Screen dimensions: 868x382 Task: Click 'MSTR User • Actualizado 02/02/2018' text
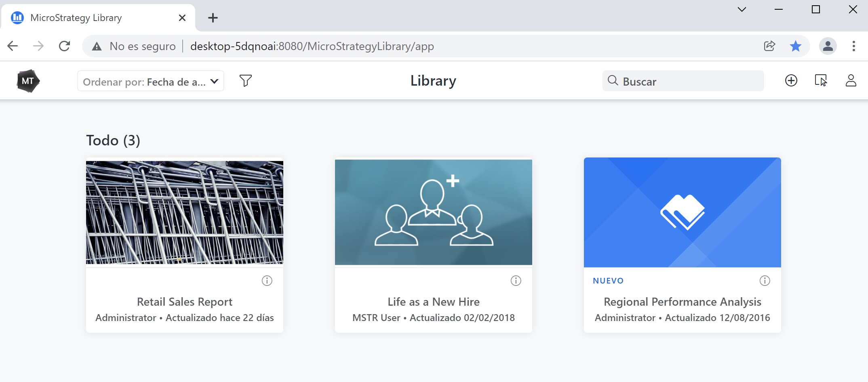click(x=434, y=318)
